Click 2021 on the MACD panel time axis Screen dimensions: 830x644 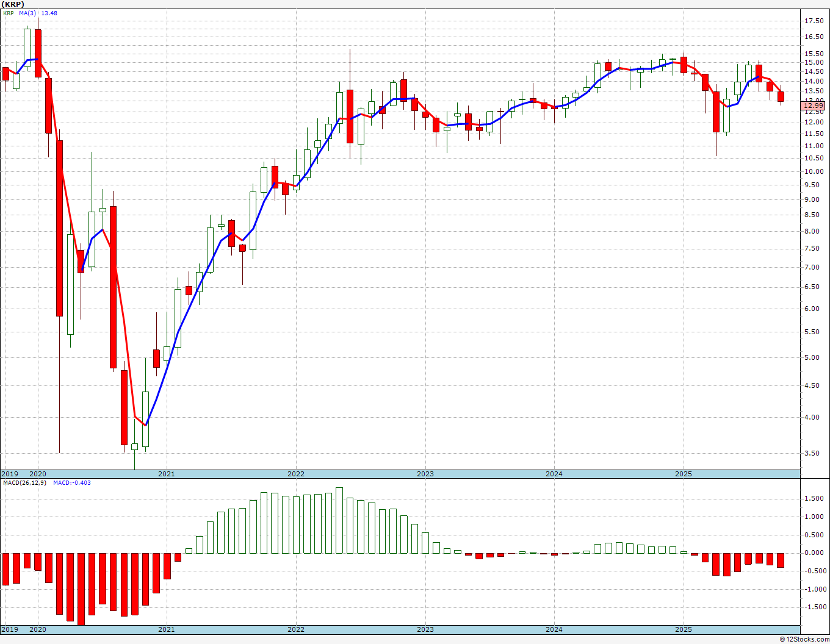coord(167,629)
